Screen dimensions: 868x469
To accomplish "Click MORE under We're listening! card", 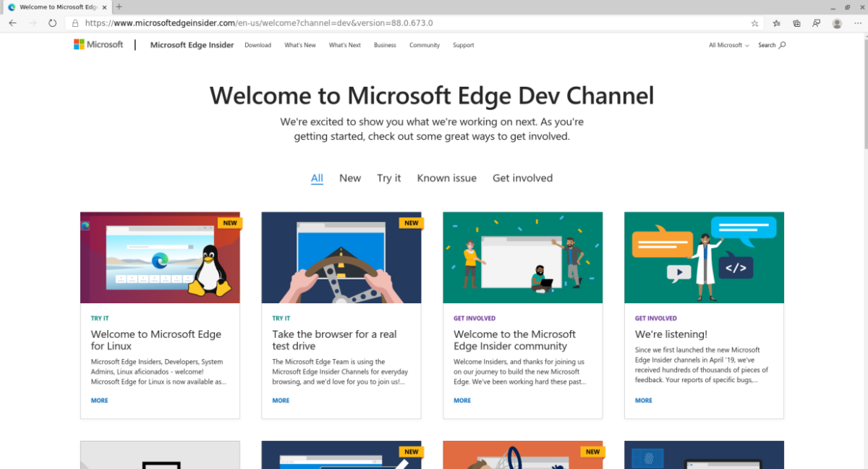I will (643, 400).
